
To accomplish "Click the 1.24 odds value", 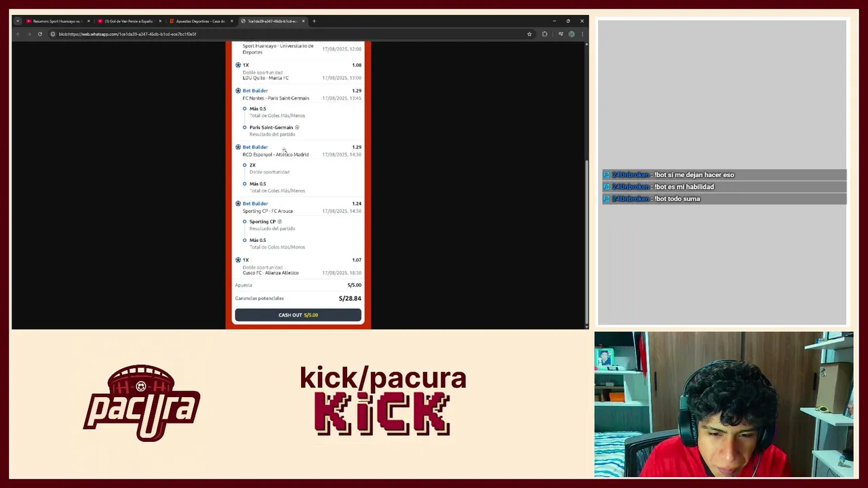I will tap(357, 203).
